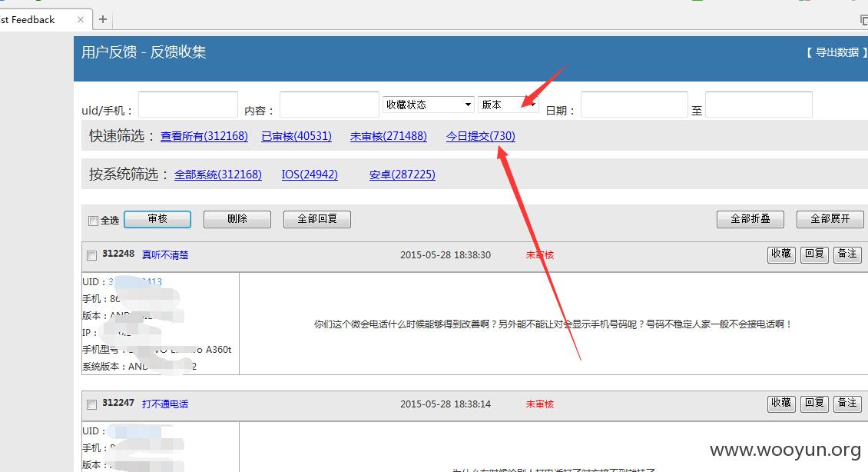This screenshot has width=868, height=472.
Task: Click 全部折叠 to collapse all
Action: [x=750, y=219]
